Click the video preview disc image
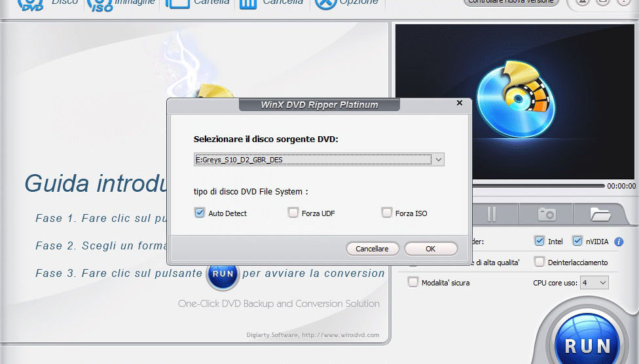639x364 pixels. click(x=515, y=100)
